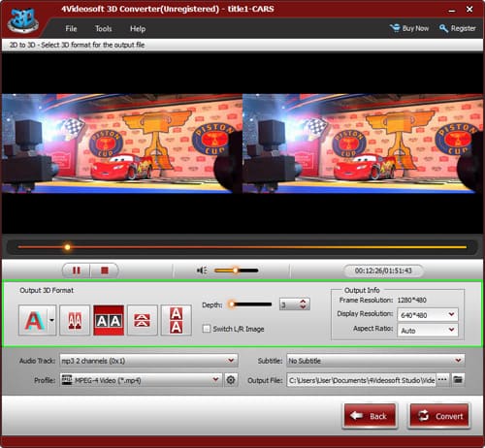The height and width of the screenshot is (448, 485).
Task: Pause the video playback
Action: tap(77, 271)
